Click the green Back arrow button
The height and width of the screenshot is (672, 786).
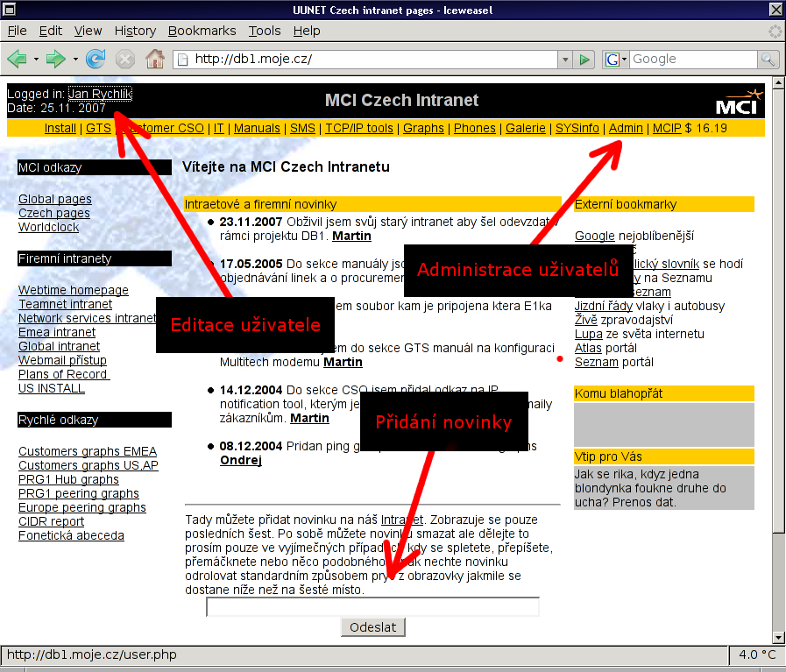click(x=17, y=60)
